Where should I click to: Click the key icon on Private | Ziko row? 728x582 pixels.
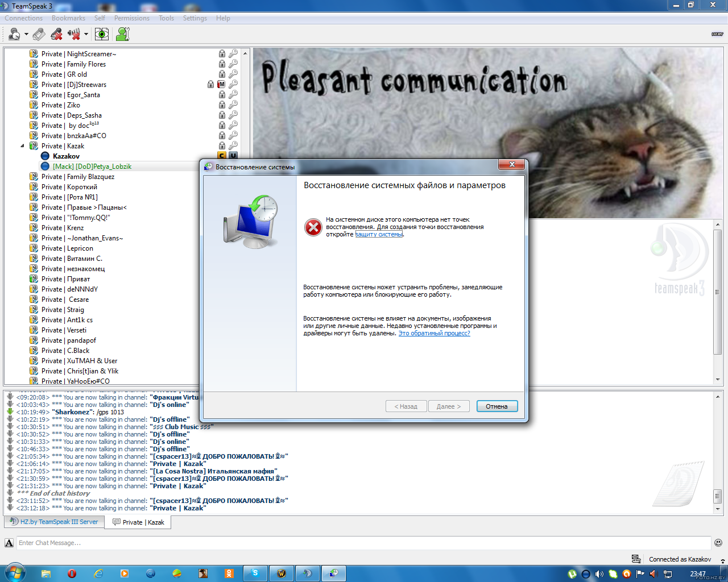[233, 105]
